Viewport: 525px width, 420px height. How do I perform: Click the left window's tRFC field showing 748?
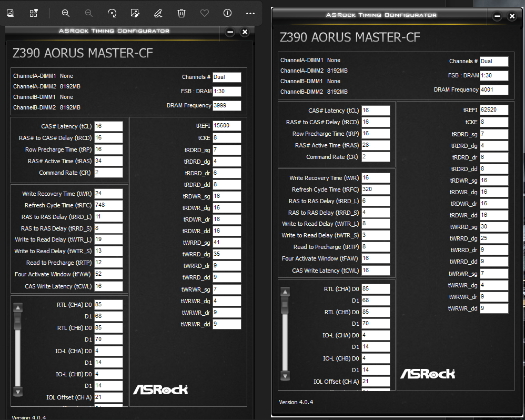coord(108,205)
